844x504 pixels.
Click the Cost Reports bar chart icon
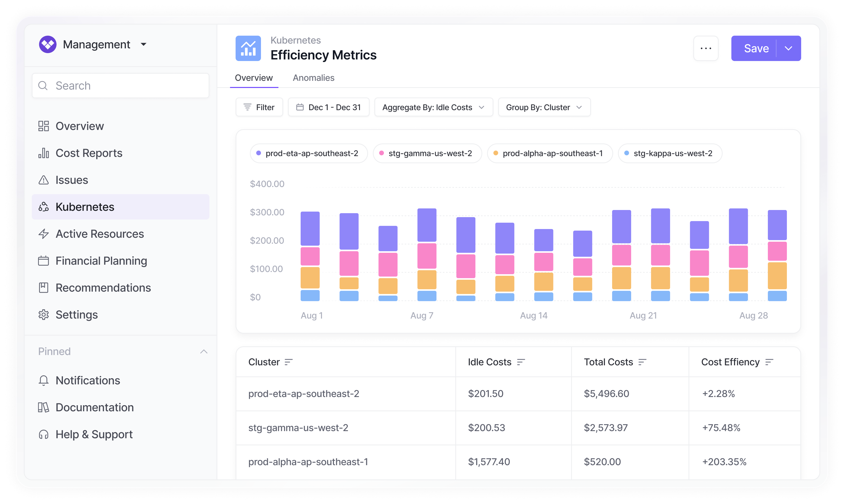click(44, 153)
